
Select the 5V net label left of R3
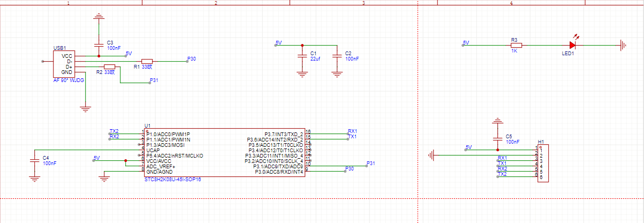(466, 42)
